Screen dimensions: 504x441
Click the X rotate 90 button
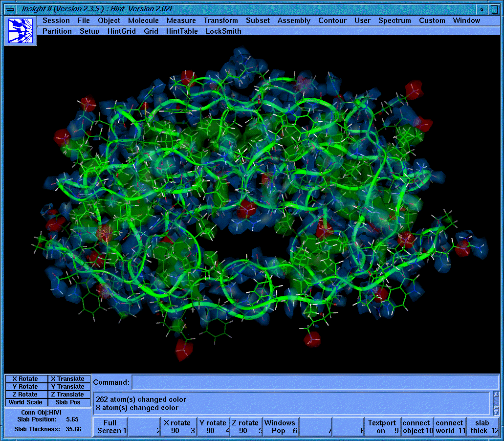click(x=178, y=427)
